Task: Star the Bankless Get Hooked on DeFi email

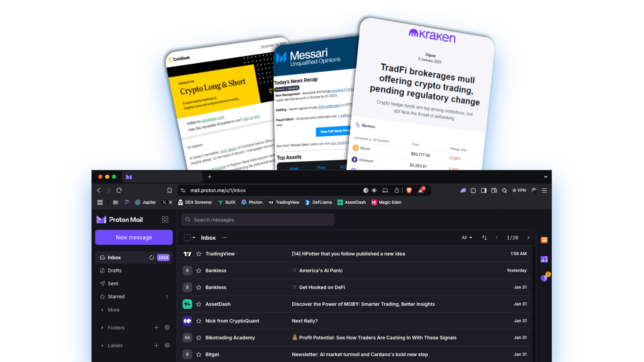Action: pyautogui.click(x=199, y=287)
